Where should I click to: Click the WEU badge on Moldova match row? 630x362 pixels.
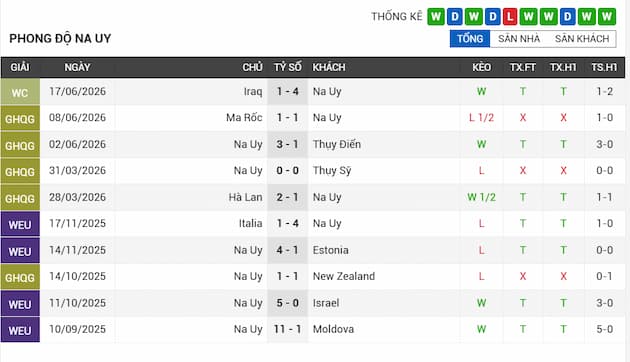(x=20, y=330)
